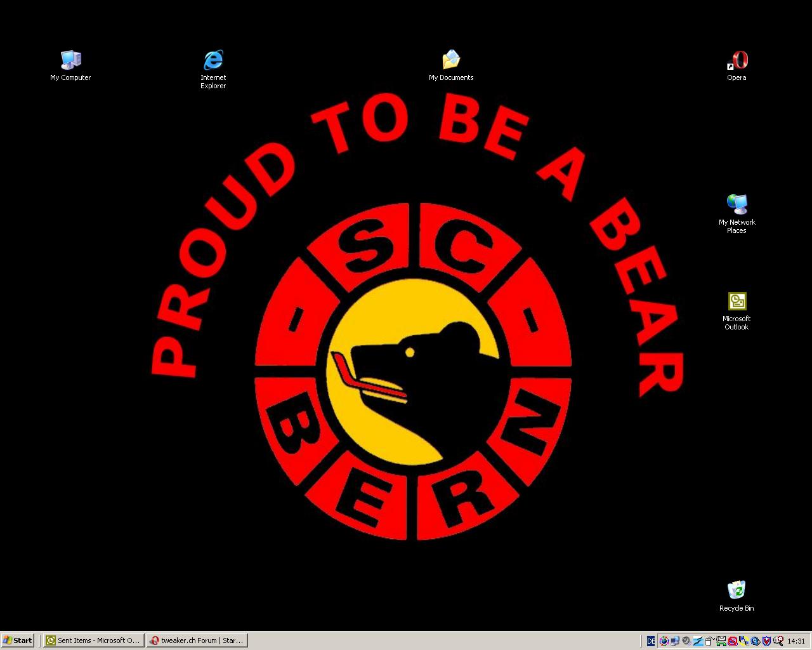Click the speaker volume tray icon
Viewport: 812px width, 650px height.
686,641
